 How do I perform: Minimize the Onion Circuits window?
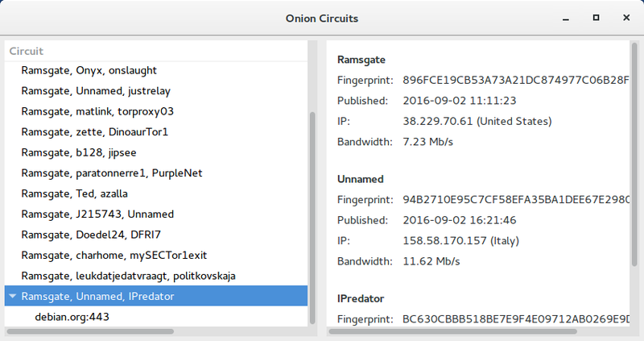pyautogui.click(x=567, y=17)
